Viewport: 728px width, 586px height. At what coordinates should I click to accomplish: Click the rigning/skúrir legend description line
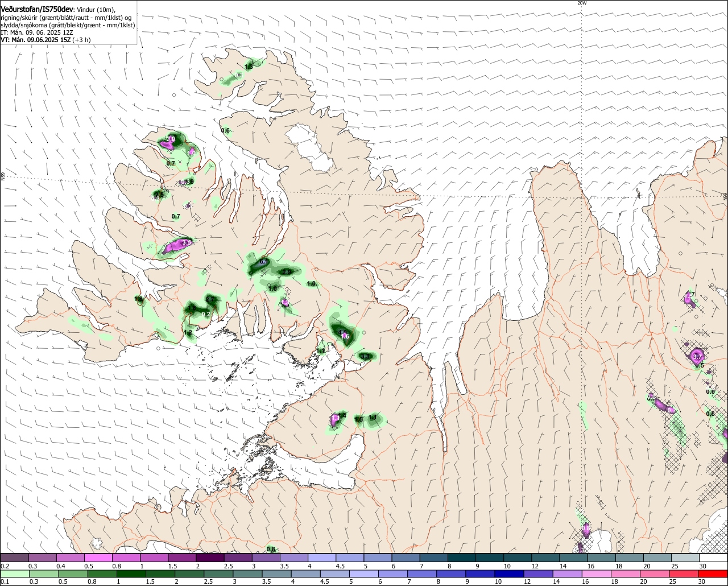point(67,18)
